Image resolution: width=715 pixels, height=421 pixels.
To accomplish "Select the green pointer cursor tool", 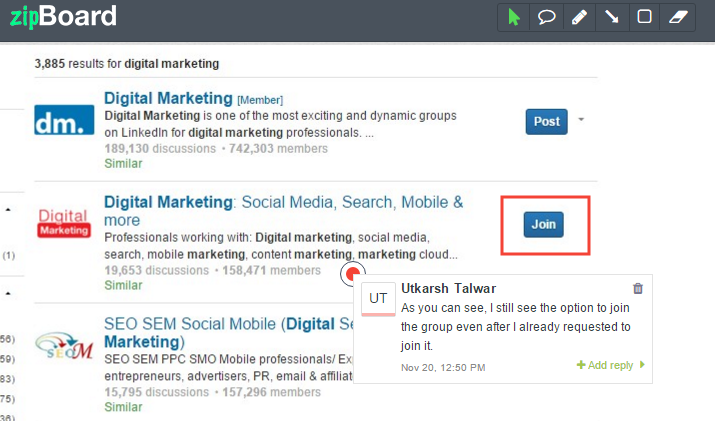I will click(514, 17).
